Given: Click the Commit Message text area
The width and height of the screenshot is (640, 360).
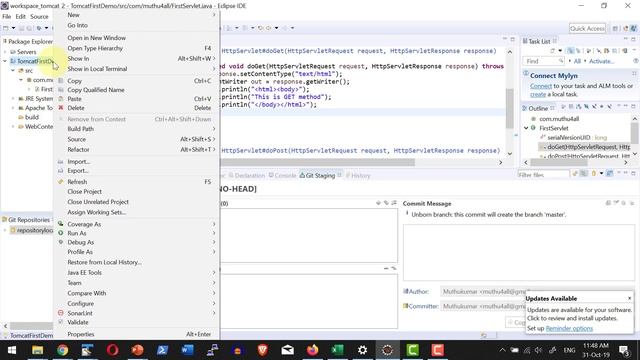Looking at the screenshot, I should point(519,252).
